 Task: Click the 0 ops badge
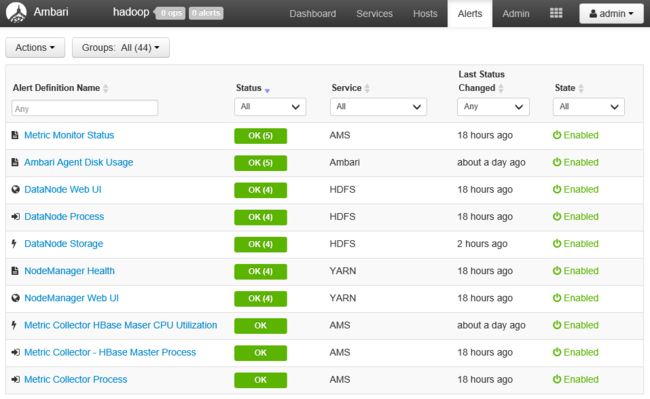click(171, 13)
